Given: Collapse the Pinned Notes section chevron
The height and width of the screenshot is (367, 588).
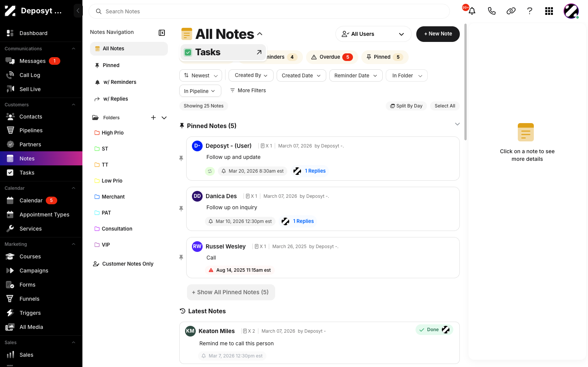Looking at the screenshot, I should pos(457,124).
